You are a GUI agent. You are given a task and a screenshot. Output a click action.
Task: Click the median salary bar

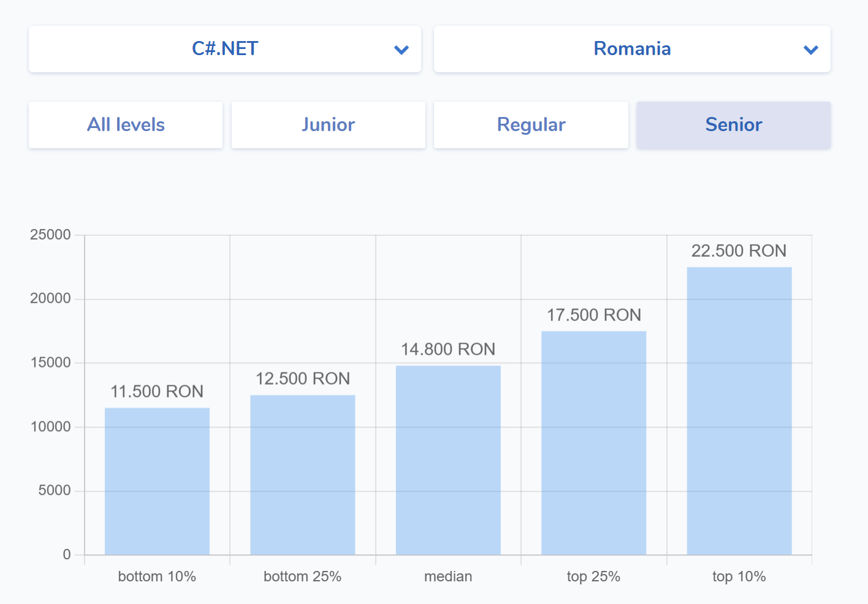click(448, 460)
